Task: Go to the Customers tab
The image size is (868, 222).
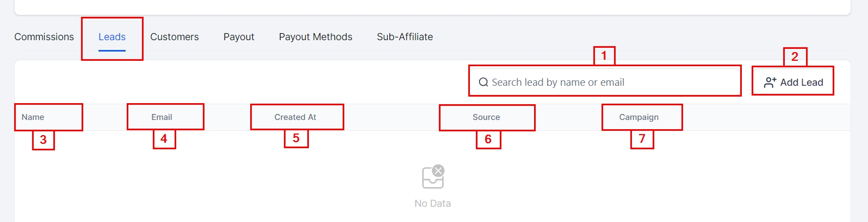Action: tap(175, 37)
